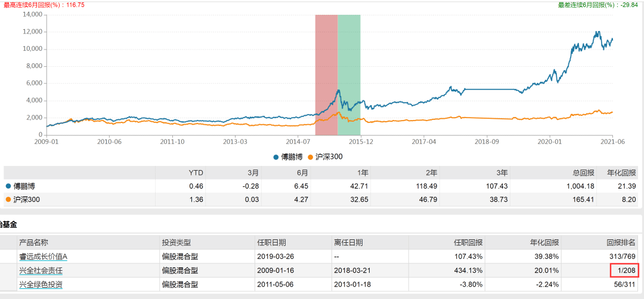Toggle the 傅鹏博 legend series dot
The width and height of the screenshot is (644, 299).
pyautogui.click(x=276, y=157)
